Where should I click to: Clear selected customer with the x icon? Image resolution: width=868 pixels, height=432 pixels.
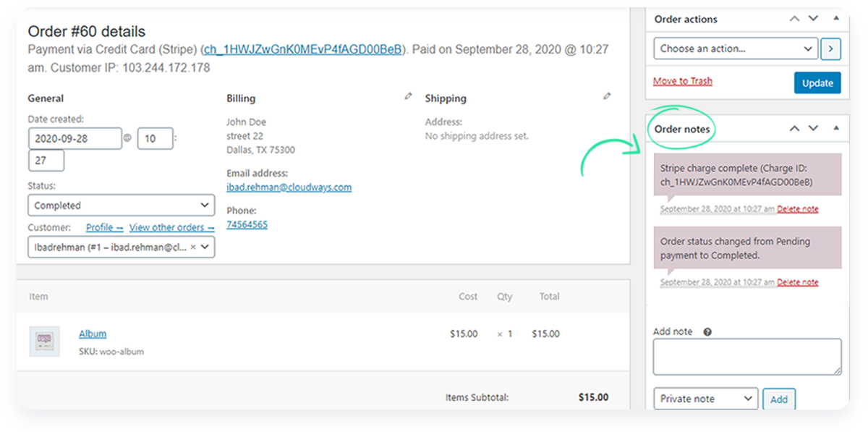[x=193, y=247]
